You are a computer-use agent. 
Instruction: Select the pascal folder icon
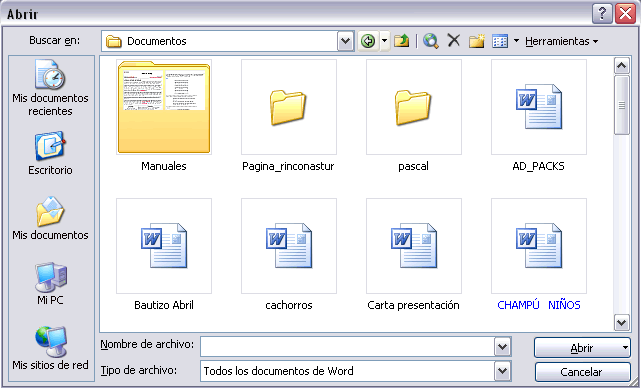click(414, 107)
